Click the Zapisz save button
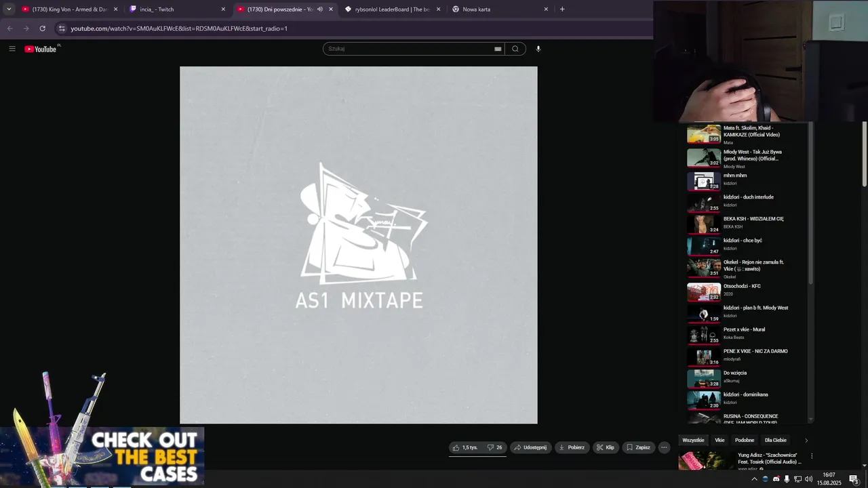Viewport: 868px width, 488px height. click(639, 447)
